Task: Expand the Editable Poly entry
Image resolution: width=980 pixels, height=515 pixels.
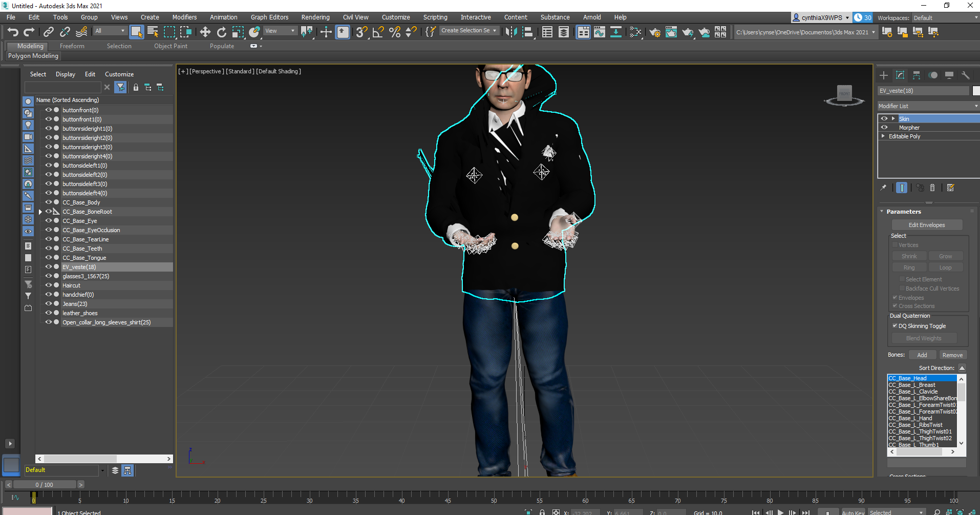Action: 883,136
